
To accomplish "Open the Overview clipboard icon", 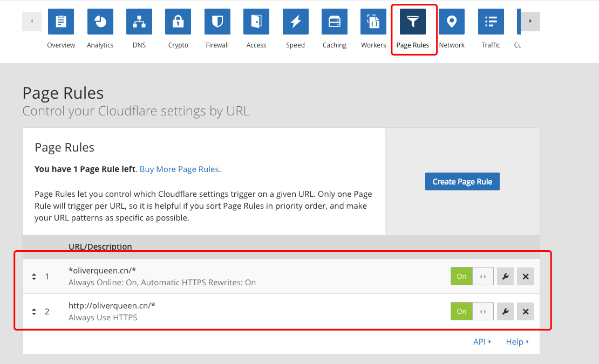I will 61,22.
